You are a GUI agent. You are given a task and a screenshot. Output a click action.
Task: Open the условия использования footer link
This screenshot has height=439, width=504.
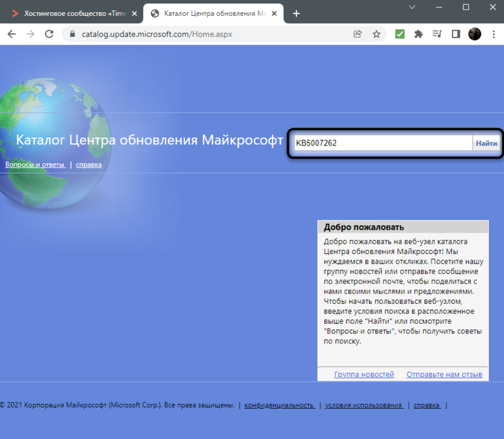pyautogui.click(x=363, y=405)
